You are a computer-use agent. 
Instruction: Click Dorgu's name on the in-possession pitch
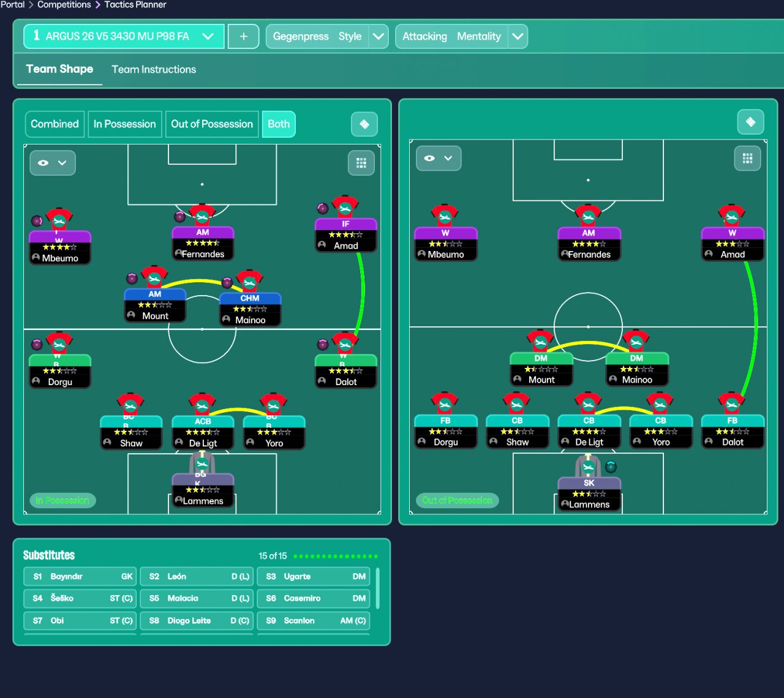coord(60,382)
